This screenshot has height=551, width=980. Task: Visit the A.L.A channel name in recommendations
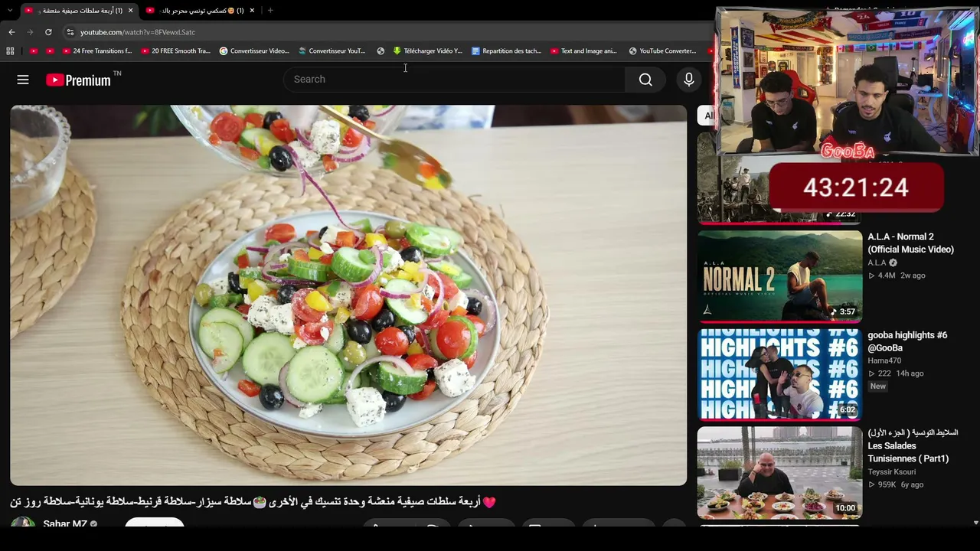pos(877,262)
